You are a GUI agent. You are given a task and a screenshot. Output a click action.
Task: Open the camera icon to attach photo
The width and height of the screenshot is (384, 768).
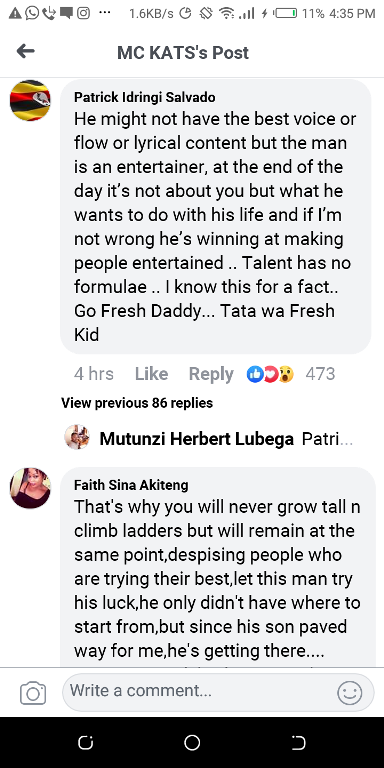click(x=33, y=693)
